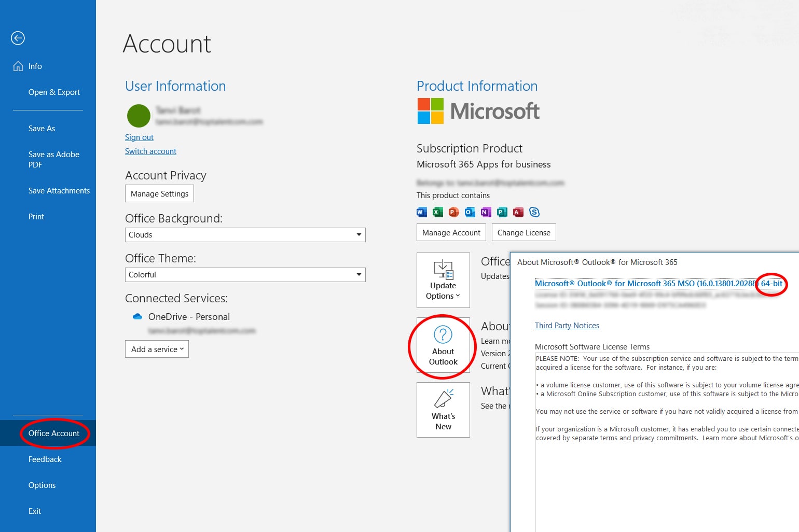Open About Outlook button

click(x=443, y=345)
